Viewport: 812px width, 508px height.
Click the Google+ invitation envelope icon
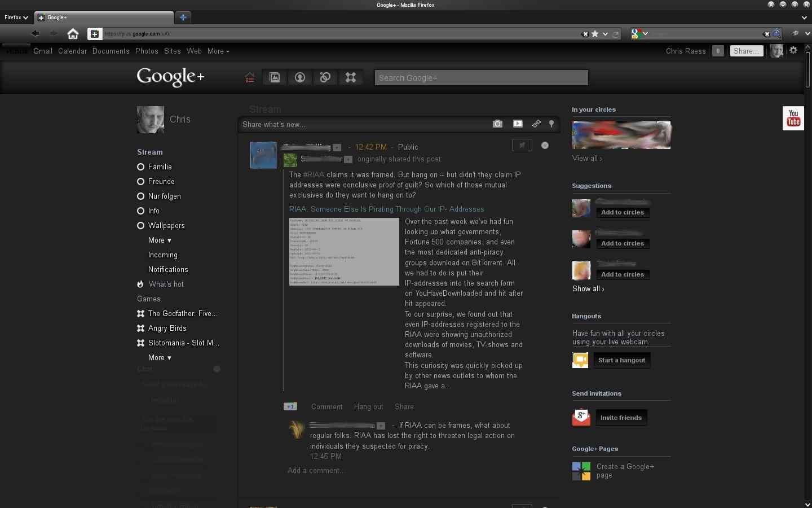[x=581, y=417]
